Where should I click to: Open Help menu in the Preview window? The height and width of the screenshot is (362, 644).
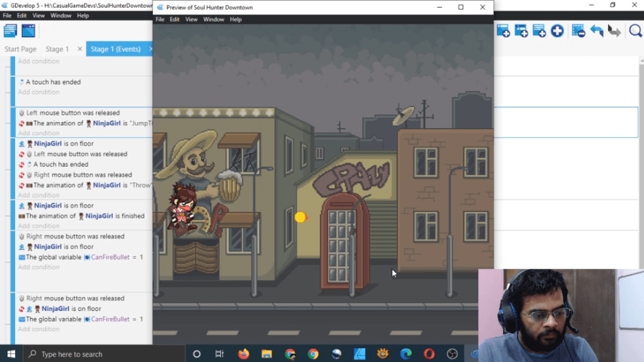(x=235, y=20)
